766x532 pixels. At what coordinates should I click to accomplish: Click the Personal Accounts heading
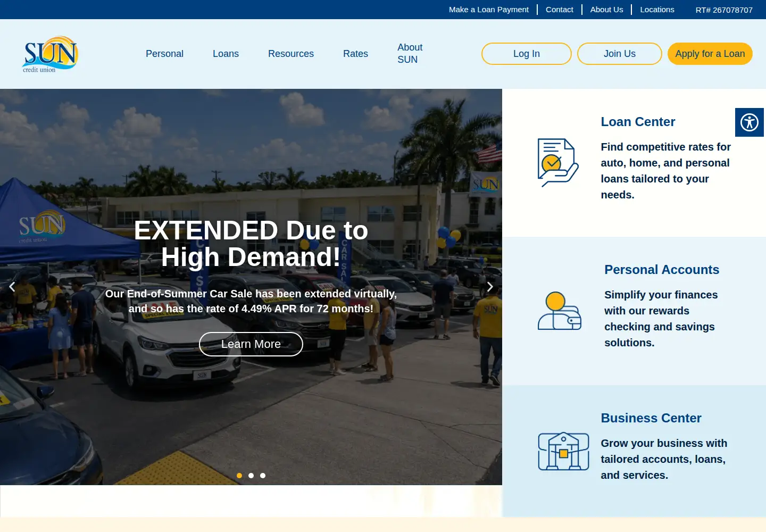click(x=662, y=270)
